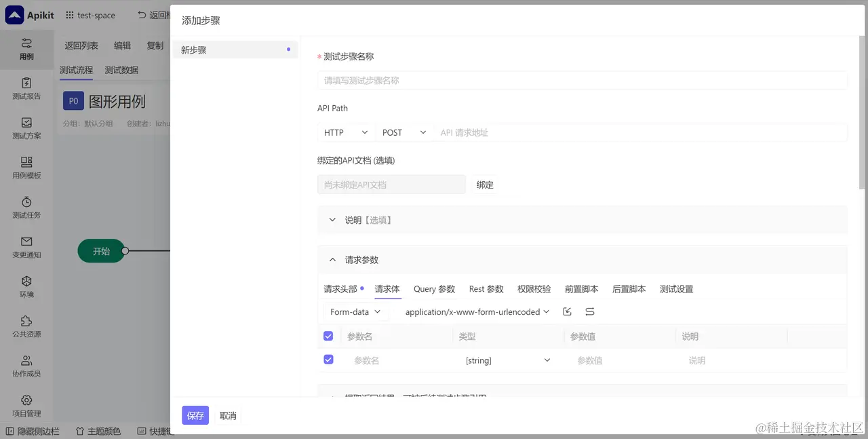Screen dimensions: 868x439
Task: Click the test-space grid icon
Action: [x=70, y=15]
